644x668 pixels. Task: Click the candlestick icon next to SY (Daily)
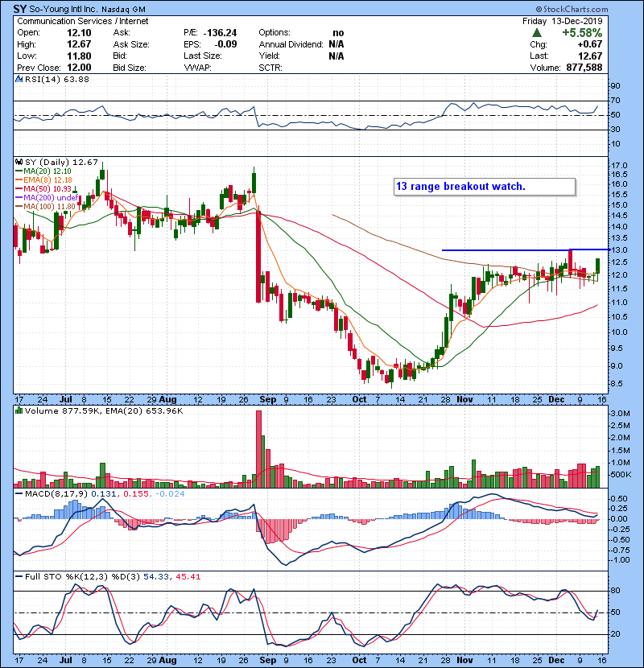click(19, 163)
